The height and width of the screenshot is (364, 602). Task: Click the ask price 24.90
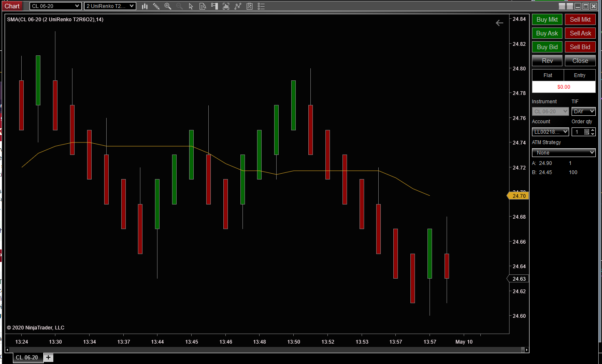tap(545, 163)
